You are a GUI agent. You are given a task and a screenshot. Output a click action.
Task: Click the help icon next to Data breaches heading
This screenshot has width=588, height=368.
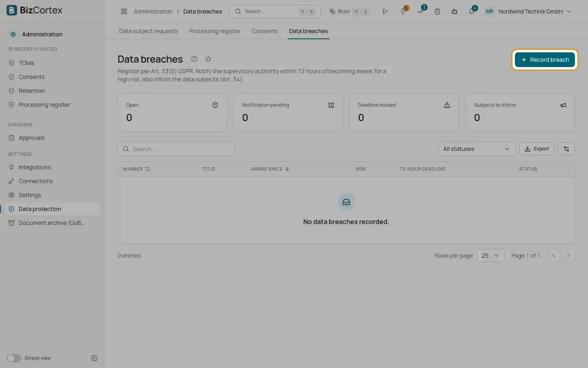(x=194, y=59)
